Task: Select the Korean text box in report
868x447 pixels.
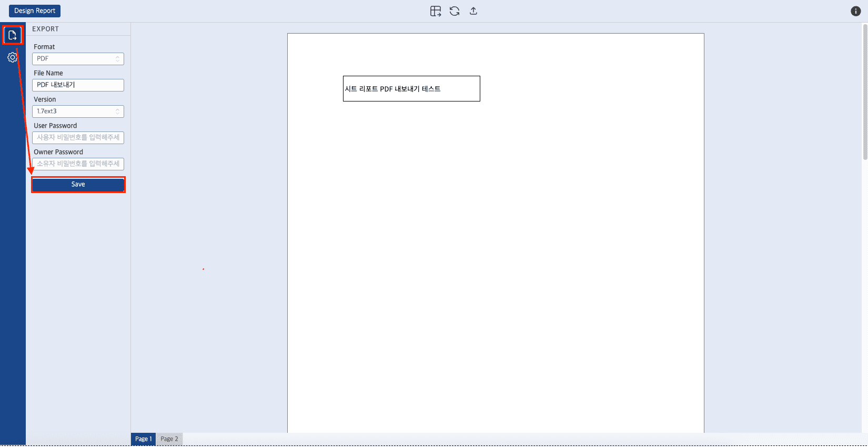Action: [411, 89]
